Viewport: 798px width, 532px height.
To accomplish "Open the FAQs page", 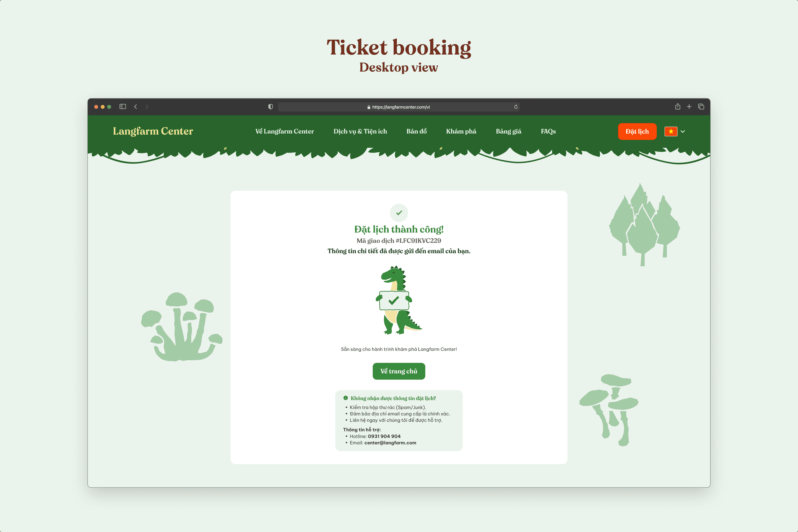I will point(548,131).
